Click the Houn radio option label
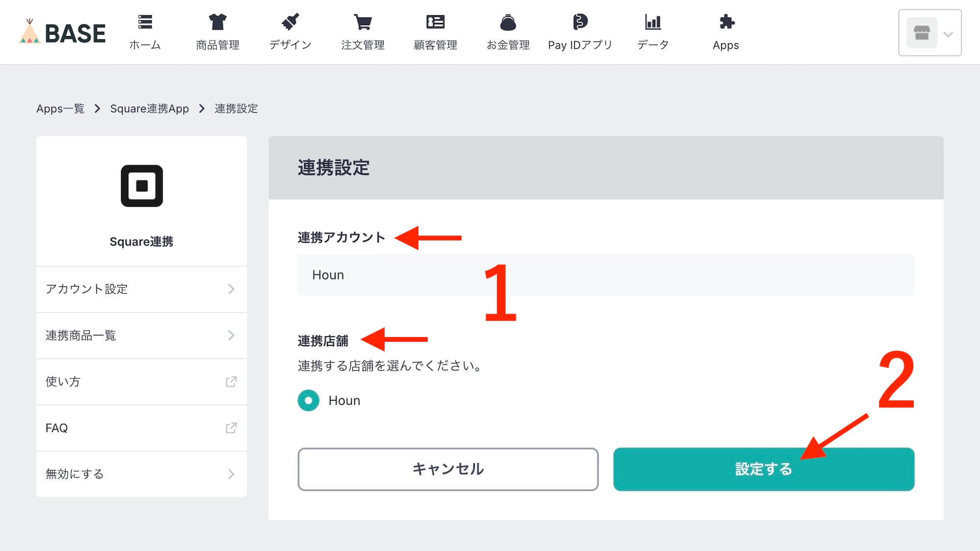Viewport: 980px width, 551px height. tap(344, 401)
